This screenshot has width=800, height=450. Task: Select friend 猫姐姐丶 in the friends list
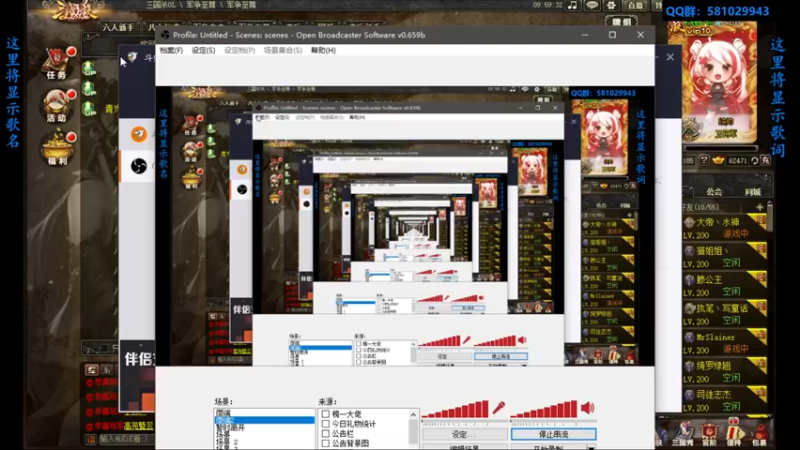724,257
